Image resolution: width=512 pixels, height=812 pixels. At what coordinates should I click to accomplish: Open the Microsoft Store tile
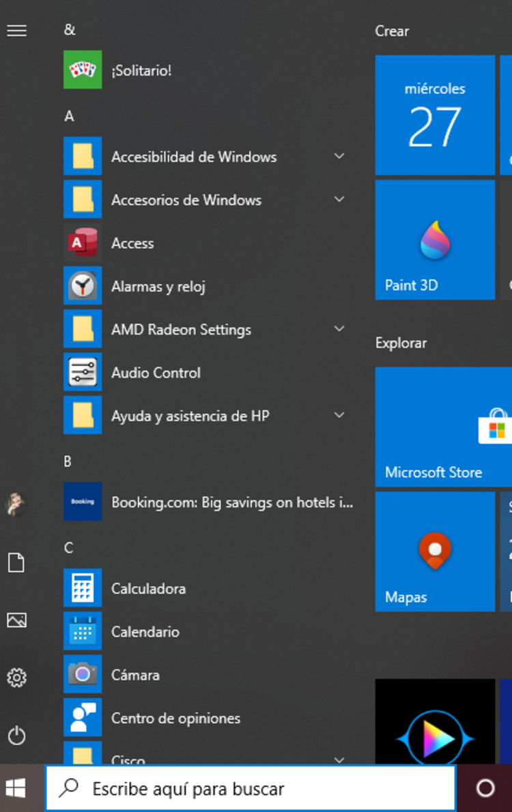click(x=444, y=427)
